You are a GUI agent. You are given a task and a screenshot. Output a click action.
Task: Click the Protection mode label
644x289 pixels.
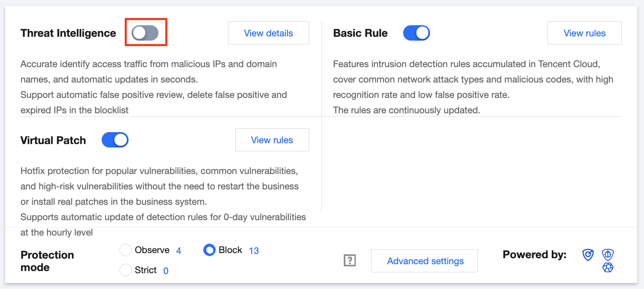tap(47, 261)
